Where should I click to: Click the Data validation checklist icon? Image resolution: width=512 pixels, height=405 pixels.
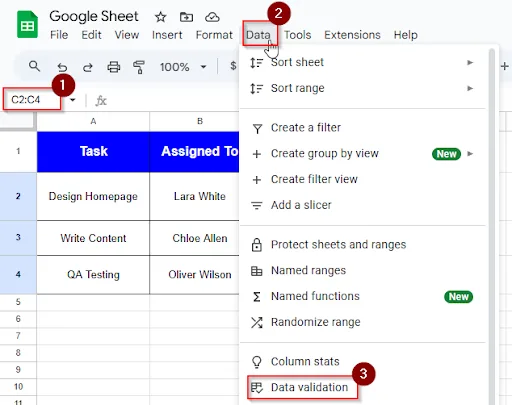click(x=257, y=388)
